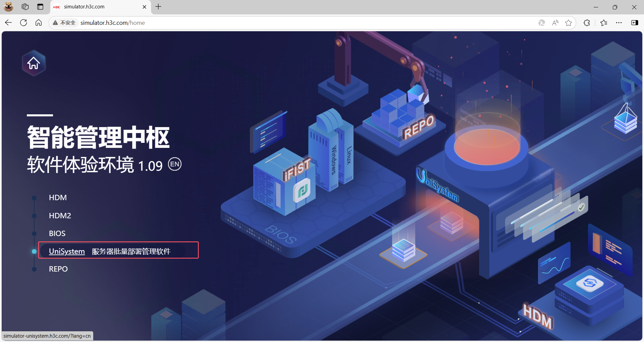Open the favorites list icon
The width and height of the screenshot is (644, 342).
pos(604,23)
